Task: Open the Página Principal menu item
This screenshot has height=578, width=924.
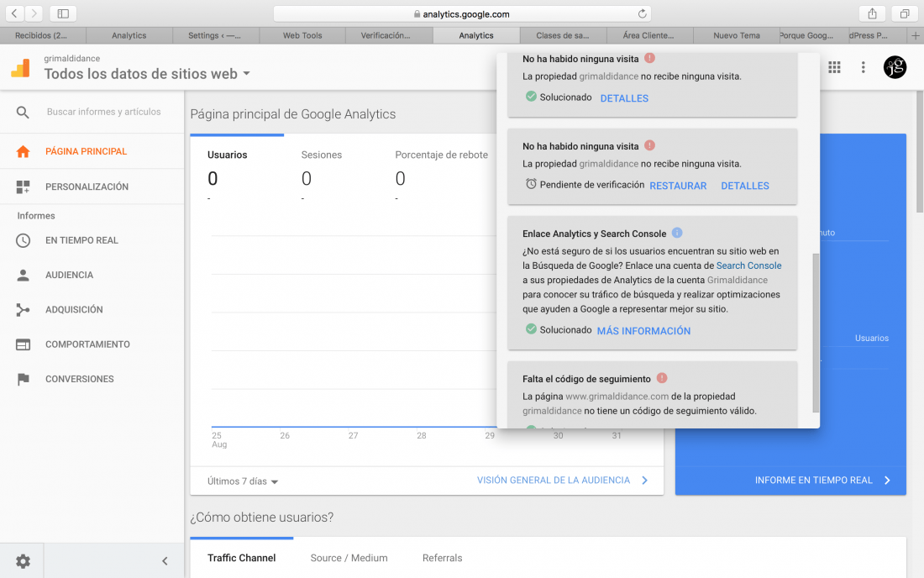Action: 92,151
